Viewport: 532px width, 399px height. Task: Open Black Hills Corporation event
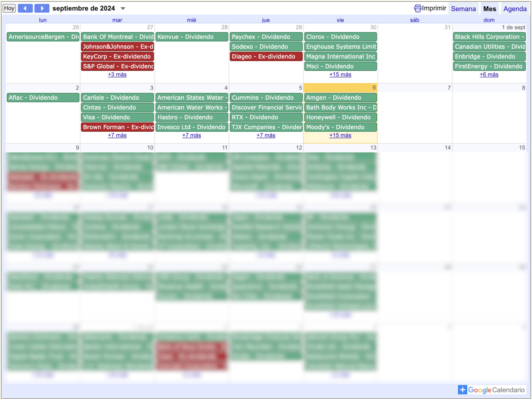[489, 37]
